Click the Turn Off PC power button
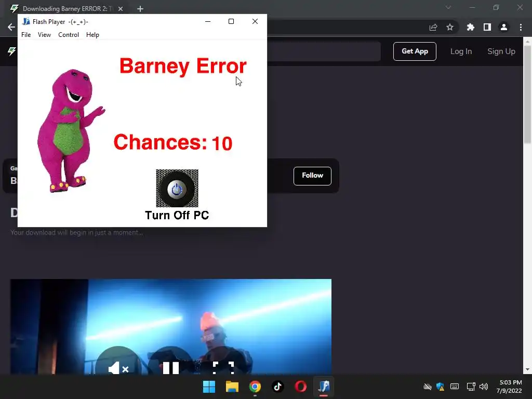The width and height of the screenshot is (532, 399). click(x=177, y=188)
